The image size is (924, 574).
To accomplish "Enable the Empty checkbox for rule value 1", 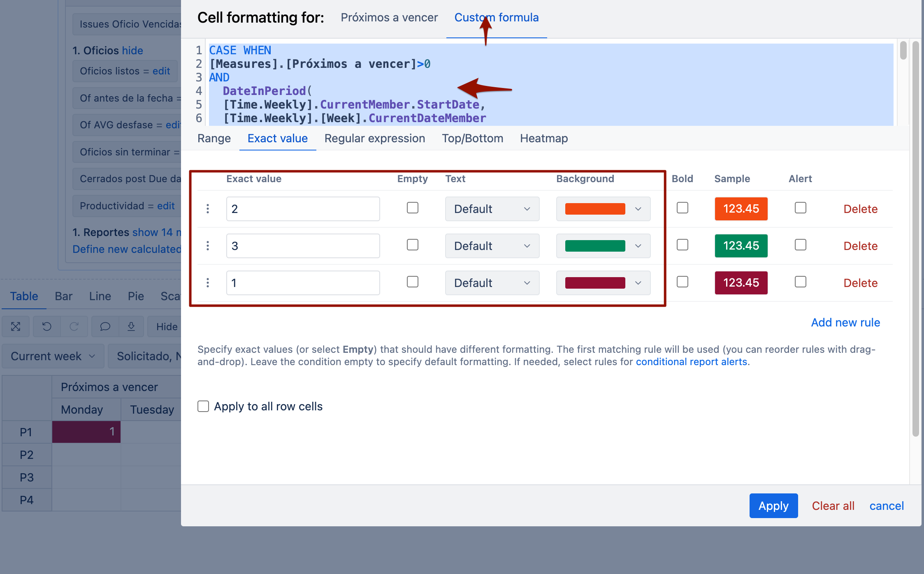I will click(413, 282).
